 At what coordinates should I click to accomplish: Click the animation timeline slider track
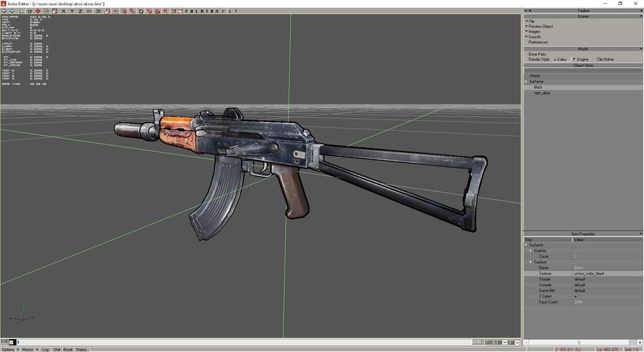[x=245, y=342]
